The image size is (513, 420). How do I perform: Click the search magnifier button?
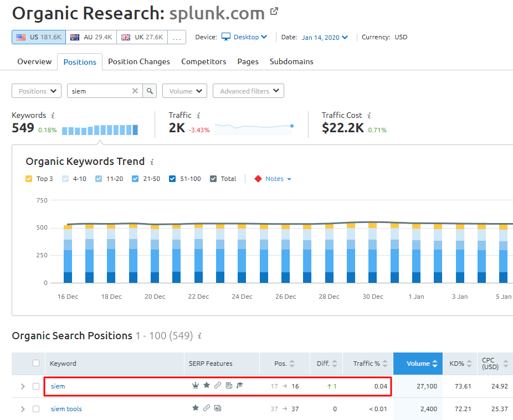point(150,91)
